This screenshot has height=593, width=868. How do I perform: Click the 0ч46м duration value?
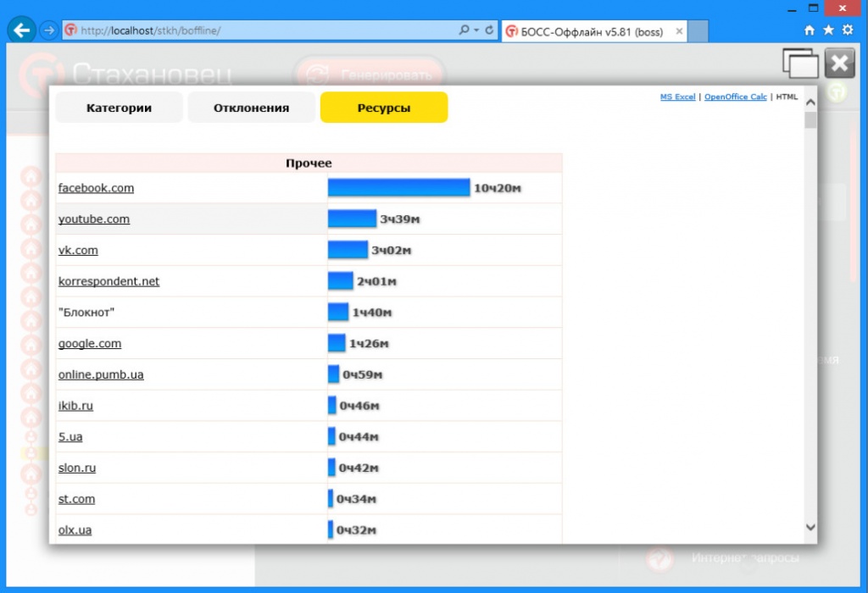click(x=359, y=406)
